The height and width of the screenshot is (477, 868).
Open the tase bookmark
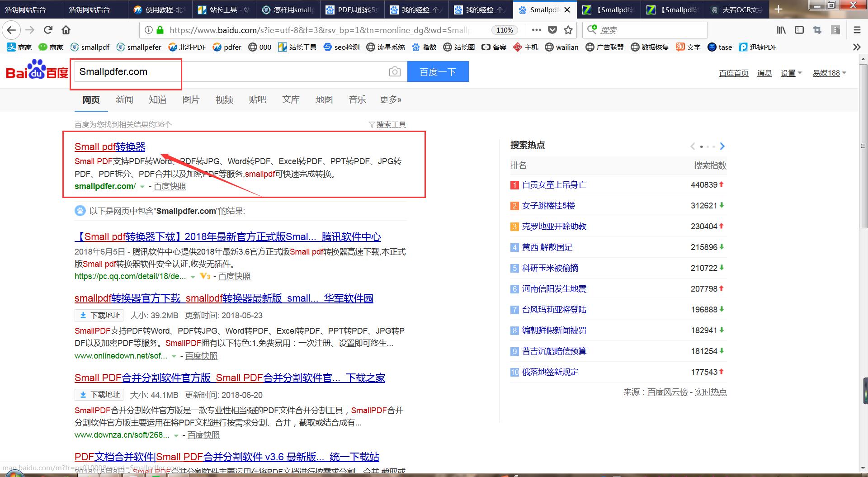[720, 47]
